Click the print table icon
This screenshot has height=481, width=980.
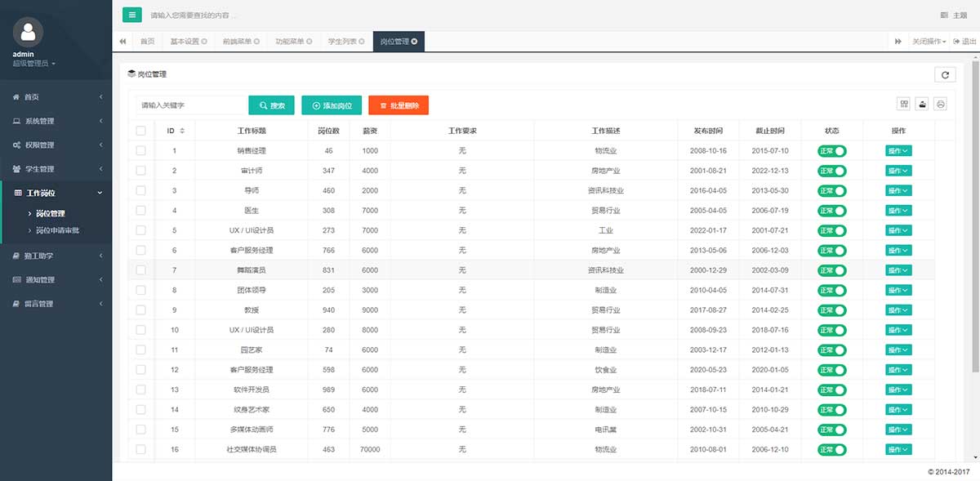click(x=941, y=105)
